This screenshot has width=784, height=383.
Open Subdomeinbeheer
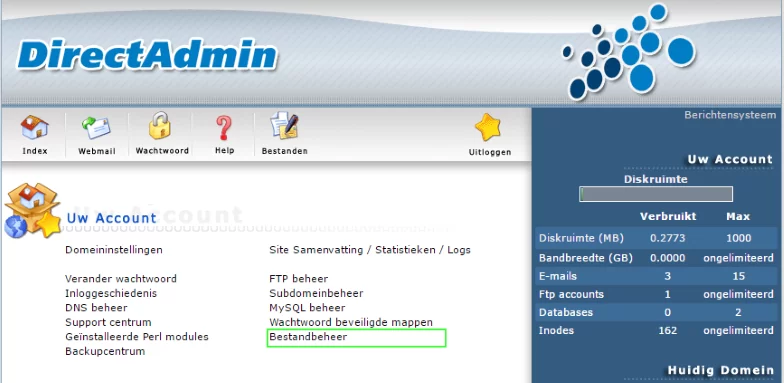click(x=316, y=293)
